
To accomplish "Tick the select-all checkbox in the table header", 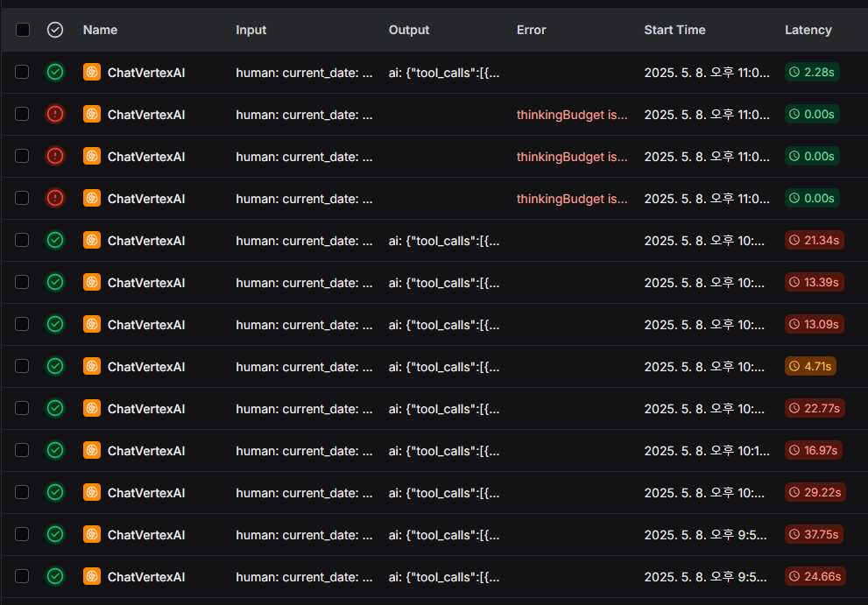I will point(23,30).
